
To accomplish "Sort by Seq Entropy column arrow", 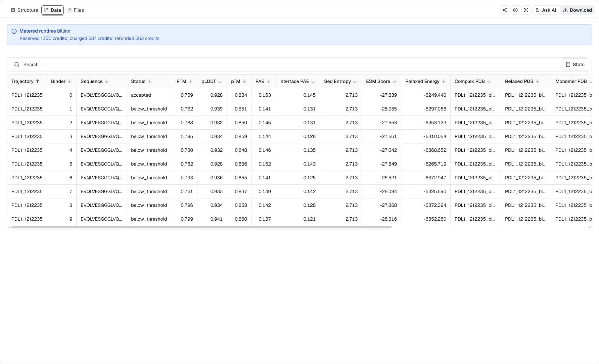I will click(355, 81).
